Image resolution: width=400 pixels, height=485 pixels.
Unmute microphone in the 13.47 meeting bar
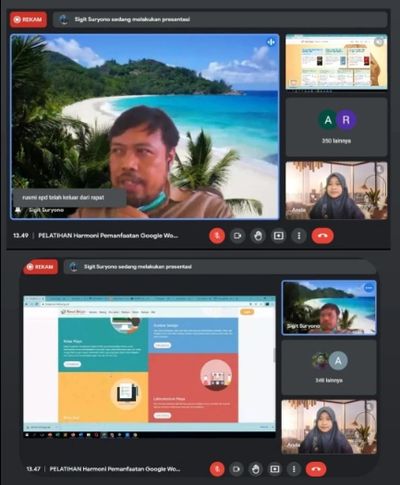click(x=217, y=469)
